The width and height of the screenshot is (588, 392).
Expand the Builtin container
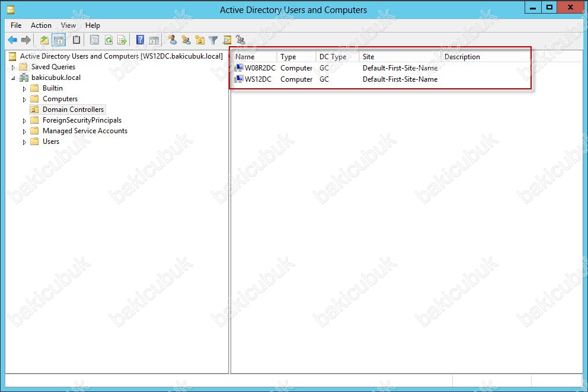(24, 89)
